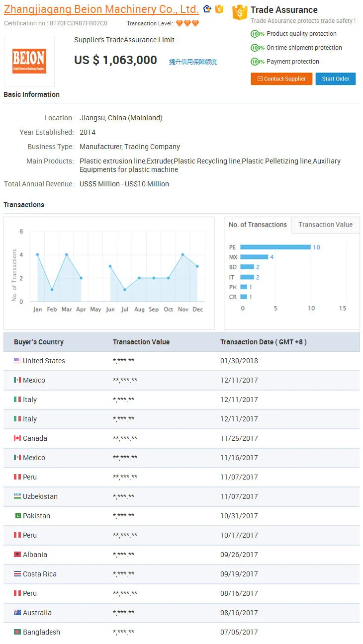363x644 pixels.
Task: Open the Zhangjiagang Beion Machinery Co., Ltd. link
Action: (x=101, y=9)
